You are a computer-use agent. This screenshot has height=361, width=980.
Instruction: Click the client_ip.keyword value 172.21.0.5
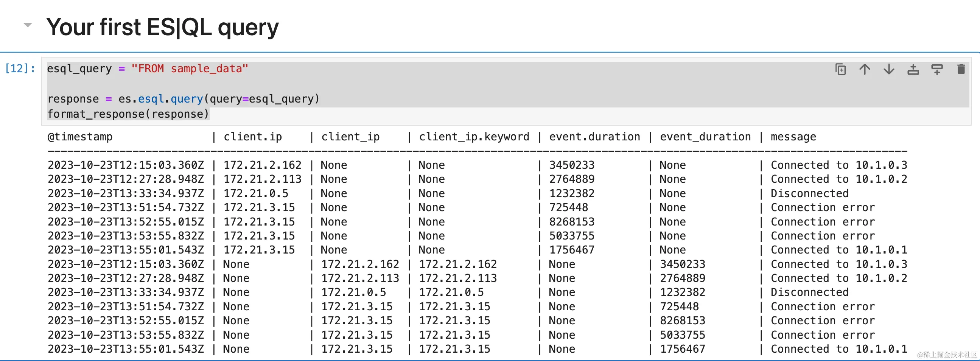pyautogui.click(x=451, y=293)
